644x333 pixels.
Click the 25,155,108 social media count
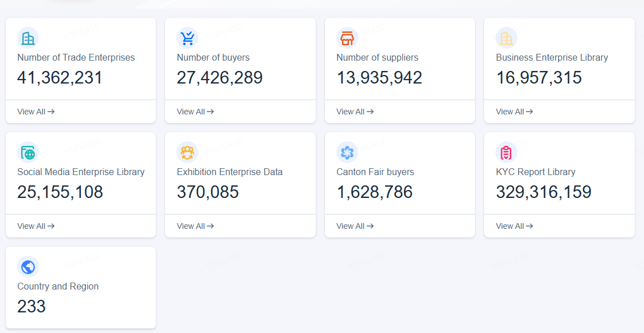[60, 192]
